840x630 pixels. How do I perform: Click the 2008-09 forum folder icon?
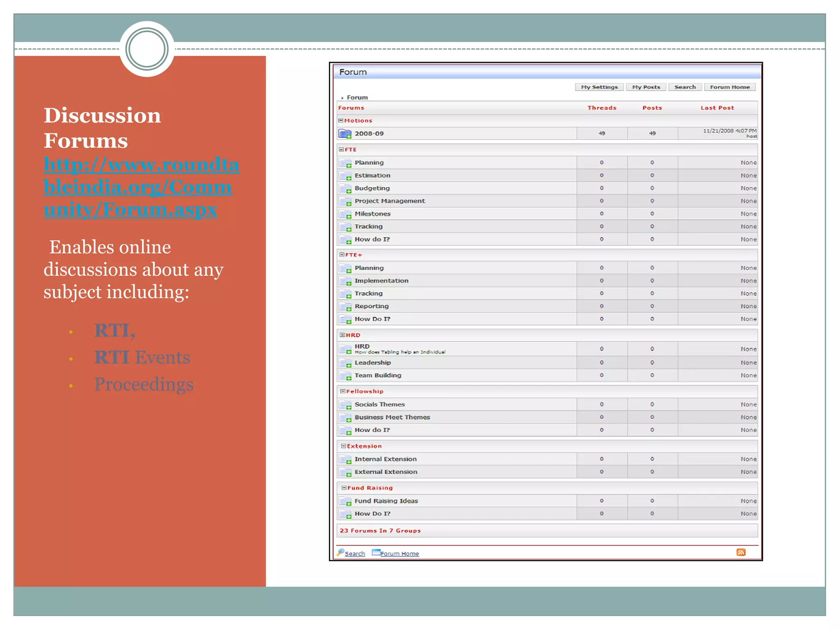(345, 134)
